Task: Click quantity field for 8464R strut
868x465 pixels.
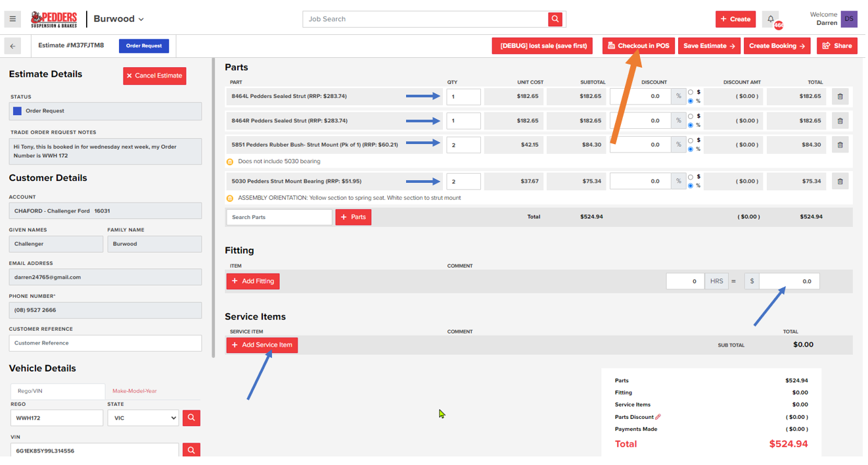Action: pyautogui.click(x=464, y=121)
